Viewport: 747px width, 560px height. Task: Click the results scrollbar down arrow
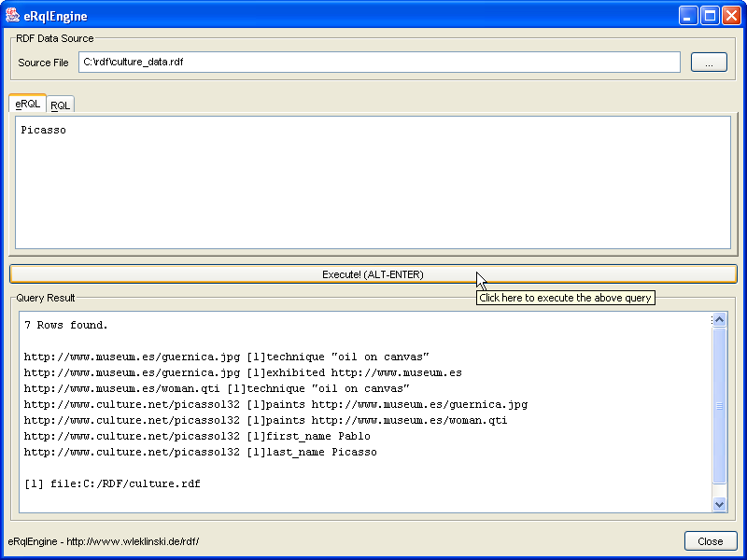pyautogui.click(x=719, y=504)
